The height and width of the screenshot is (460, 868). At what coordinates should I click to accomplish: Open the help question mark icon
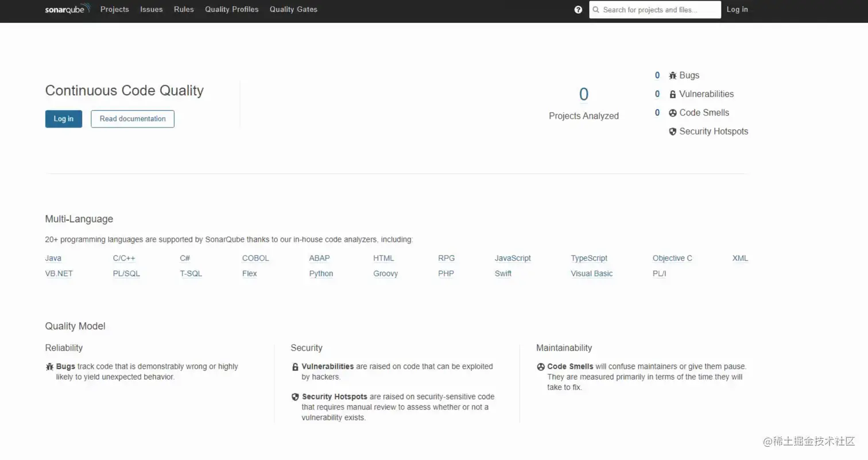578,9
